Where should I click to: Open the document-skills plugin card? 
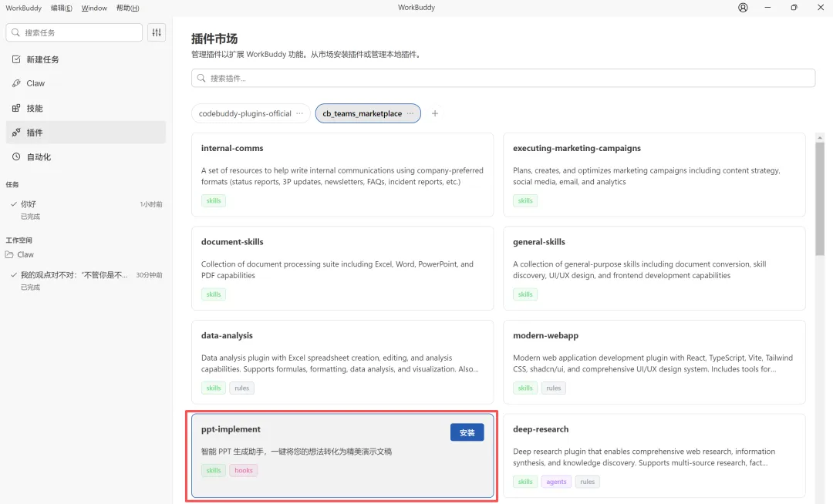342,268
